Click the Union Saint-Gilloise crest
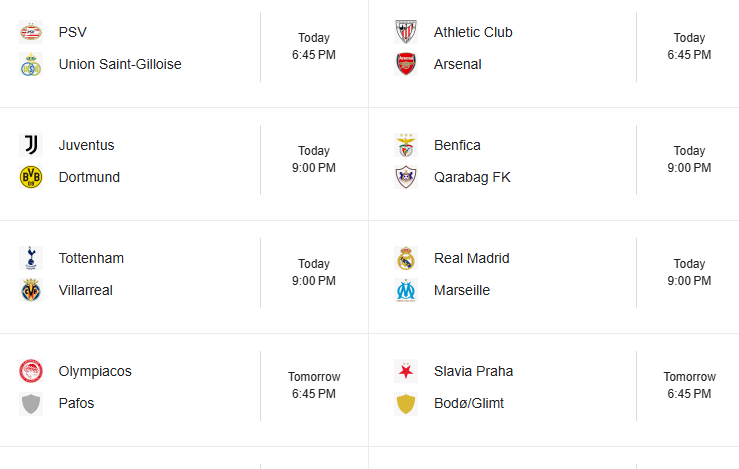The image size is (739, 469). [31, 64]
